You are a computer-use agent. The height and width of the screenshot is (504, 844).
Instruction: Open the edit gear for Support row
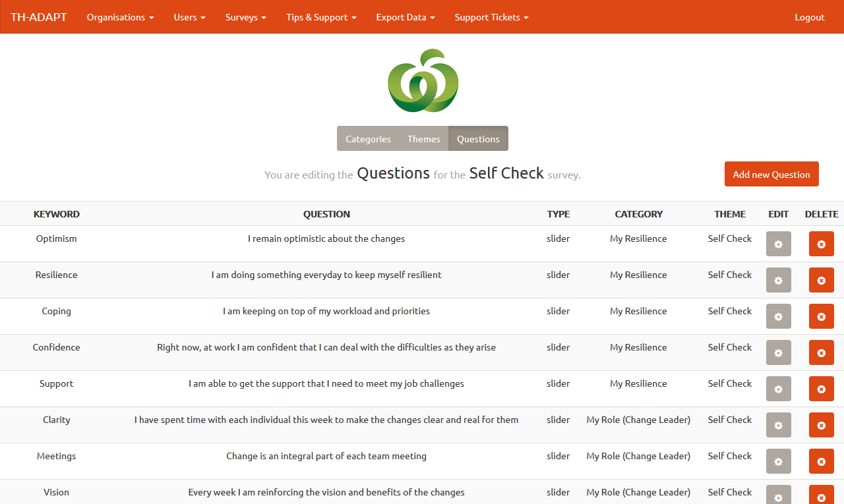[x=779, y=389]
